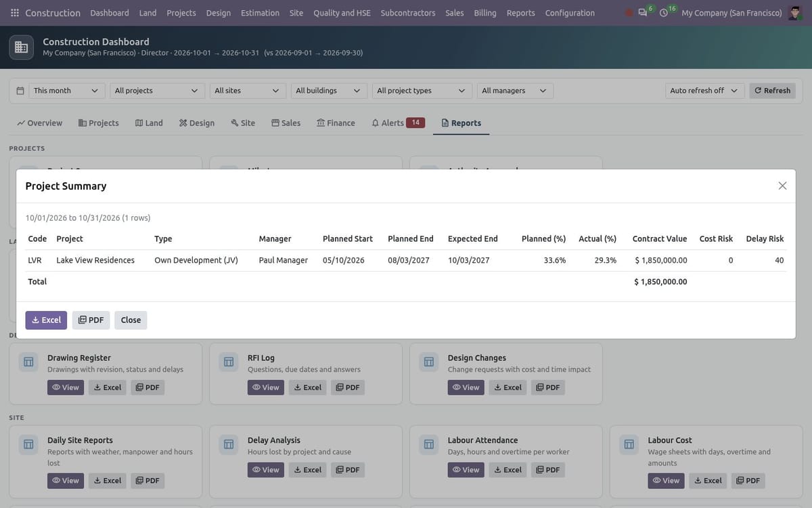Viewport: 812px width, 508px height.
Task: Download Project Summary as Excel
Action: tap(46, 320)
